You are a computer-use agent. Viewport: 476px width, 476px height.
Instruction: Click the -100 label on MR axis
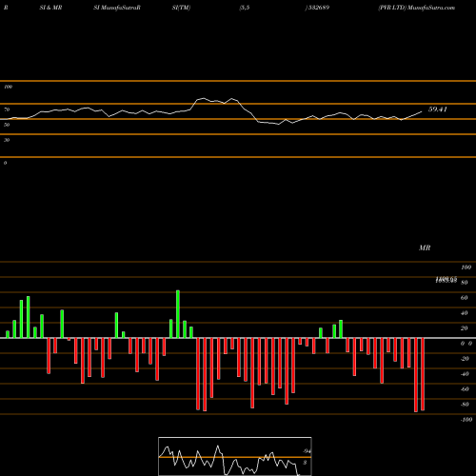tap(466, 420)
